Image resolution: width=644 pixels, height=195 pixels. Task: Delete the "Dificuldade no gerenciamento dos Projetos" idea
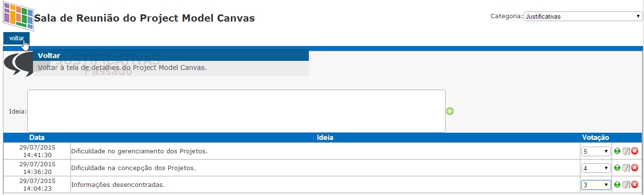635,151
